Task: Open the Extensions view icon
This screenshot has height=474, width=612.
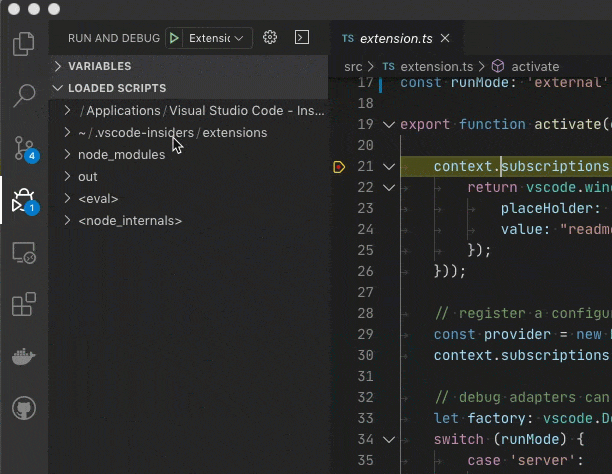Action: click(x=23, y=305)
